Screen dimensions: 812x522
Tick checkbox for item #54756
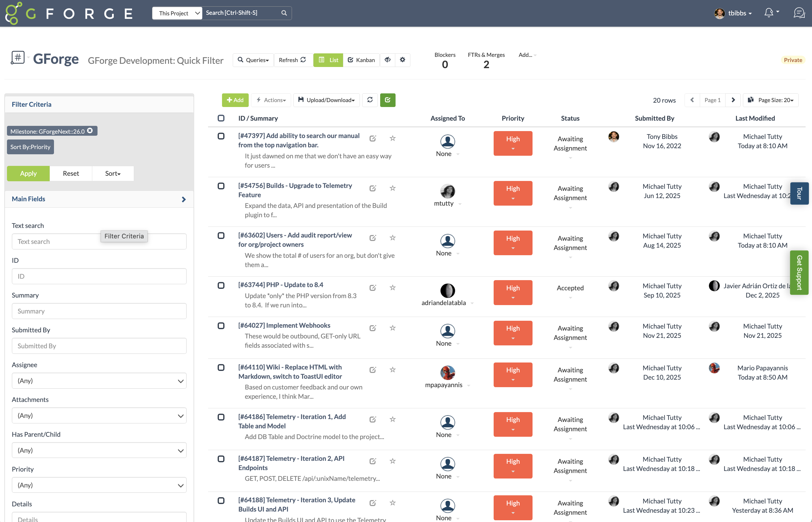[221, 186]
